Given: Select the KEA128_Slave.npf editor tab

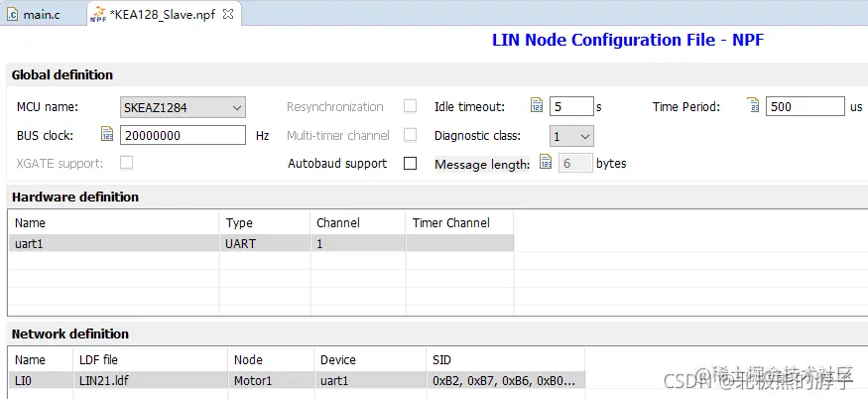Looking at the screenshot, I should point(163,15).
